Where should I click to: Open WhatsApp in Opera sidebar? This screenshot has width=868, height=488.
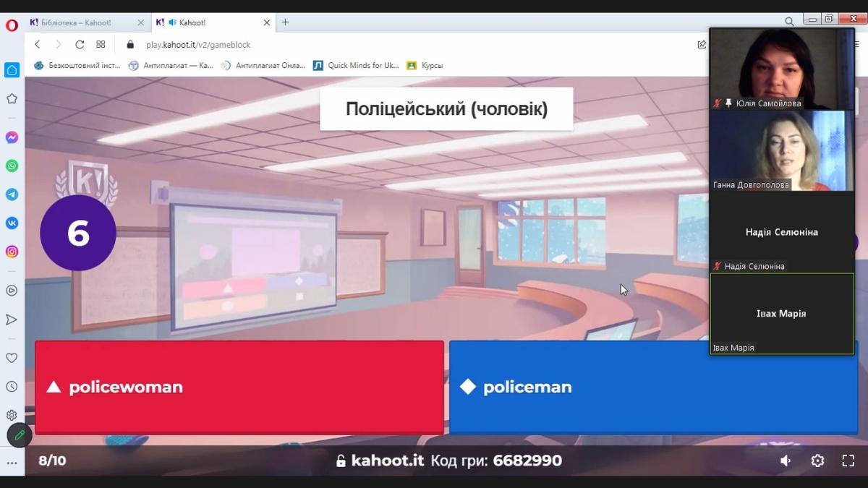click(x=12, y=166)
